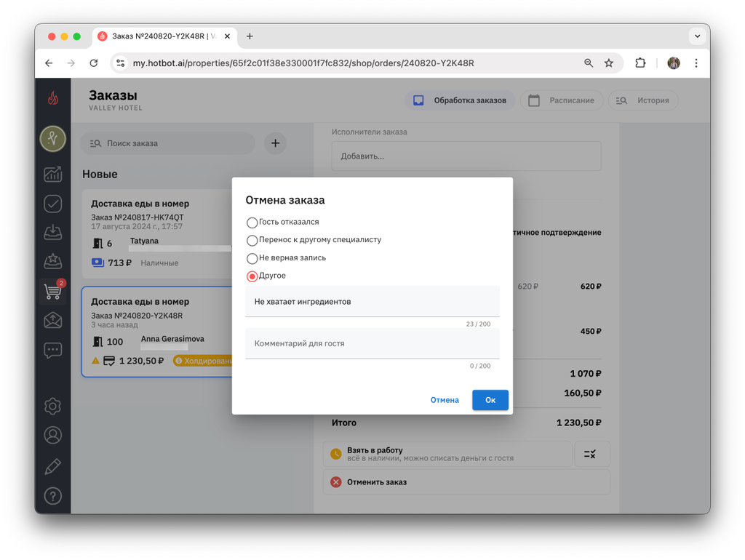Image resolution: width=745 pixels, height=560 pixels.
Task: Click the help question mark icon
Action: coord(52,496)
